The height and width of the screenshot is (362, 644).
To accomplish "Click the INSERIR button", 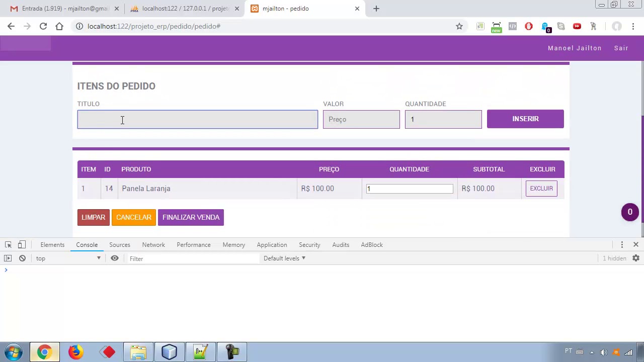I will point(525,119).
